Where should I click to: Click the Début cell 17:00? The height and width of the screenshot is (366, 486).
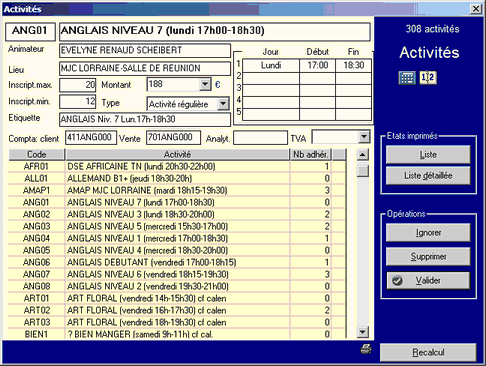pos(317,65)
